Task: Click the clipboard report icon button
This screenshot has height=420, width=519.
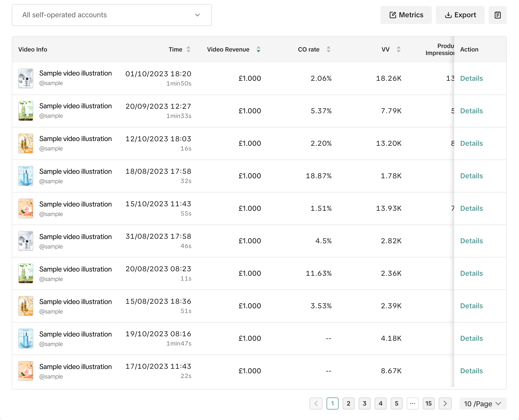Action: pos(497,15)
